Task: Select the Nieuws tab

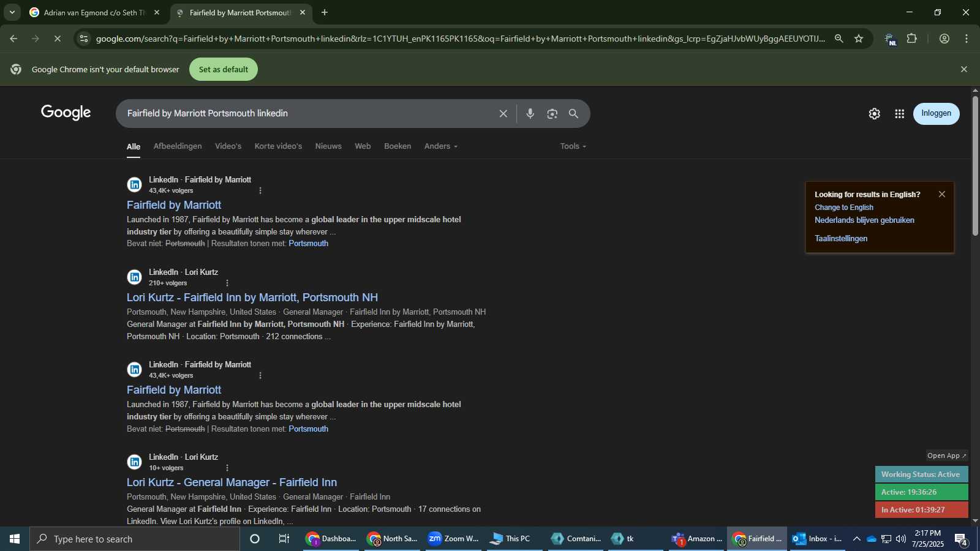Action: tap(328, 146)
